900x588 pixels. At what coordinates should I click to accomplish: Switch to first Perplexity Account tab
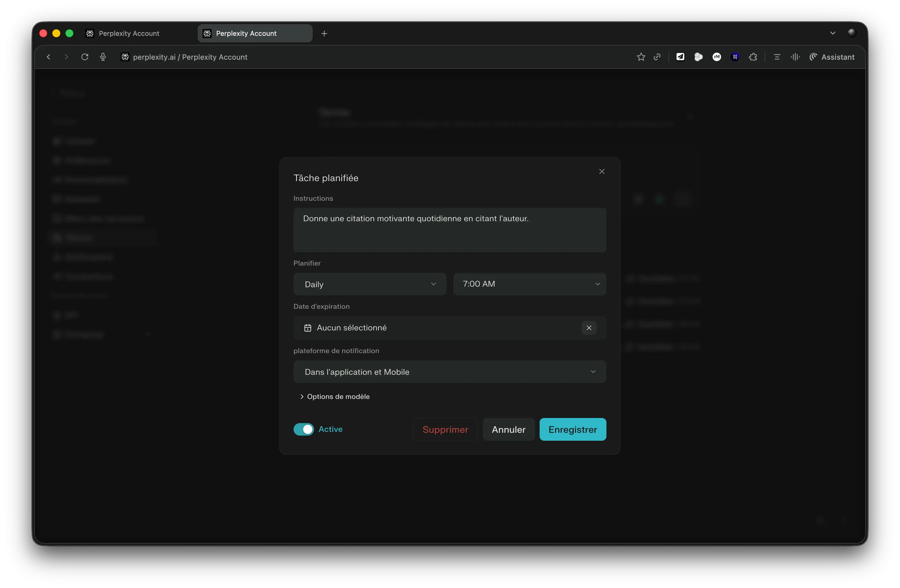pyautogui.click(x=129, y=34)
